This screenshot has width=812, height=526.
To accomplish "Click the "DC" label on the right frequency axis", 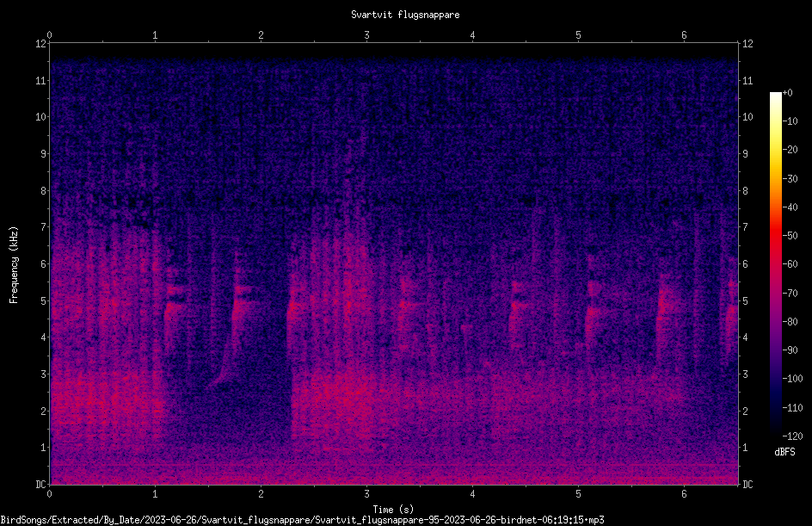I will (x=747, y=485).
